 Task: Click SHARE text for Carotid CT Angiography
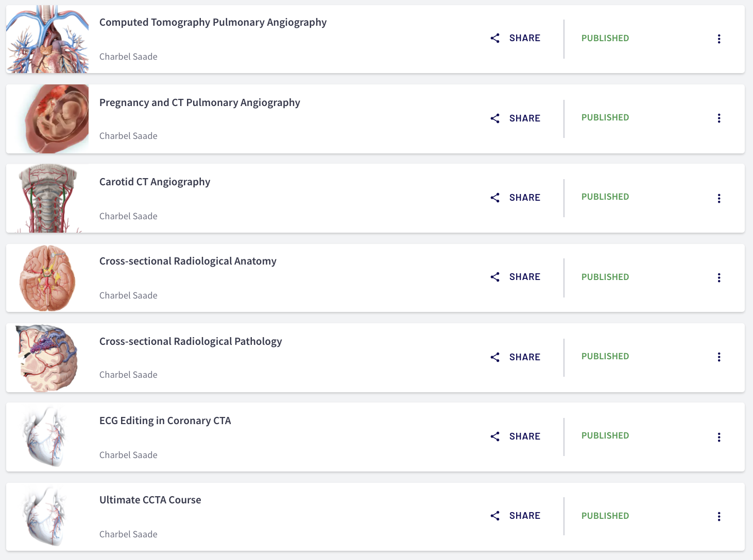pyautogui.click(x=525, y=198)
